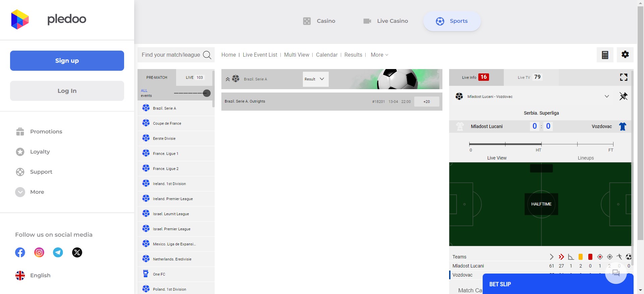644x294 pixels.
Task: Click the Sign up button
Action: pos(67,61)
